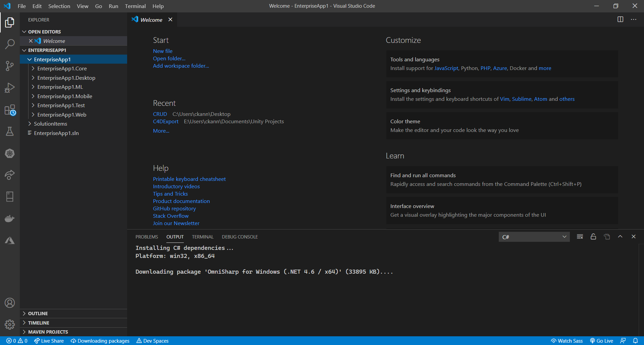Toggle output scroll lock
The width and height of the screenshot is (644, 345).
tap(593, 237)
